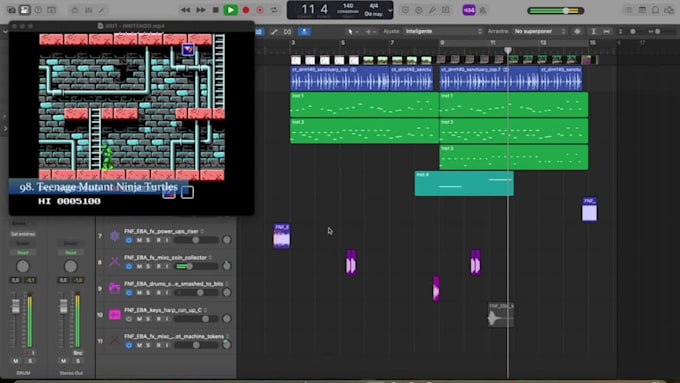Open Quick Help icon in toolbar
The height and width of the screenshot is (383, 680).
(38, 10)
